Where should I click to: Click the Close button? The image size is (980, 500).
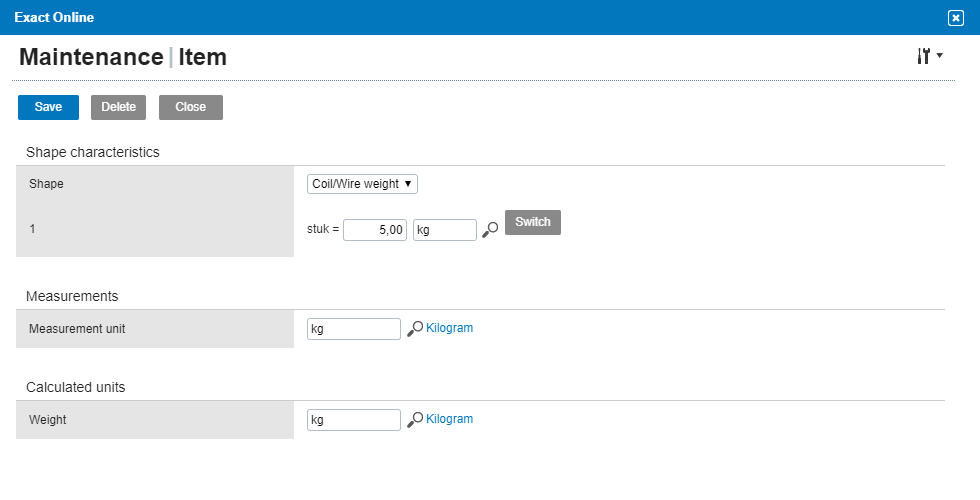click(x=191, y=107)
